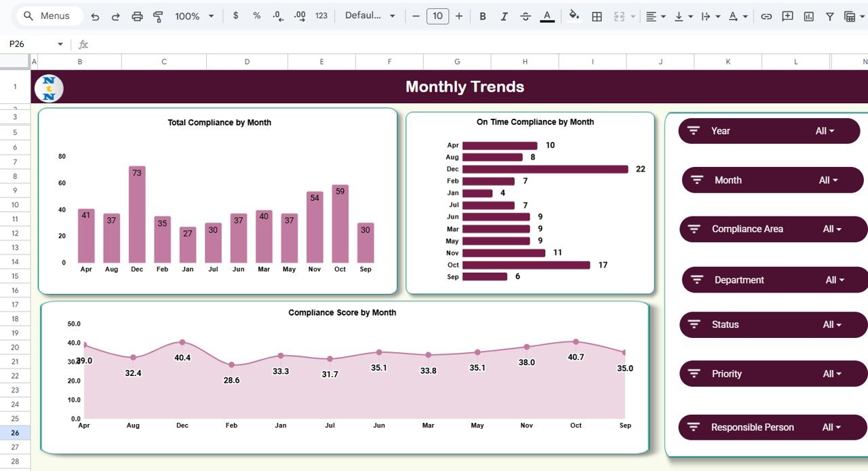Image resolution: width=868 pixels, height=471 pixels.
Task: Redo the last action
Action: click(115, 16)
